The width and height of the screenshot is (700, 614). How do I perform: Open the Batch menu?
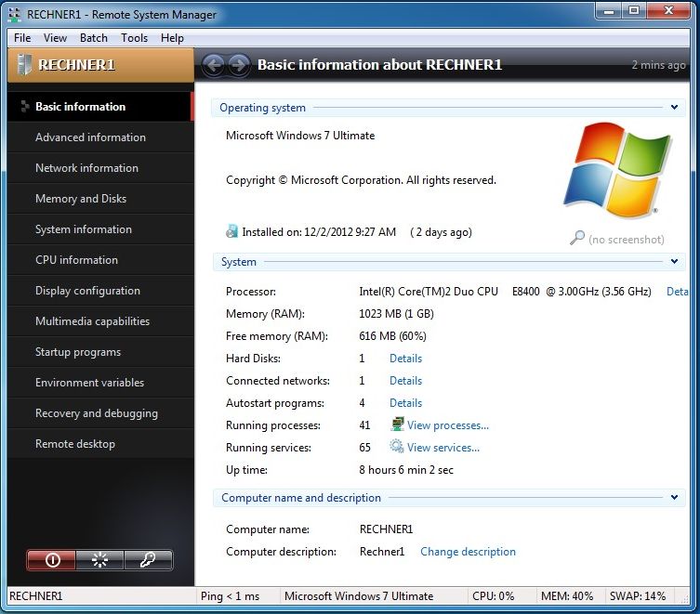(94, 38)
